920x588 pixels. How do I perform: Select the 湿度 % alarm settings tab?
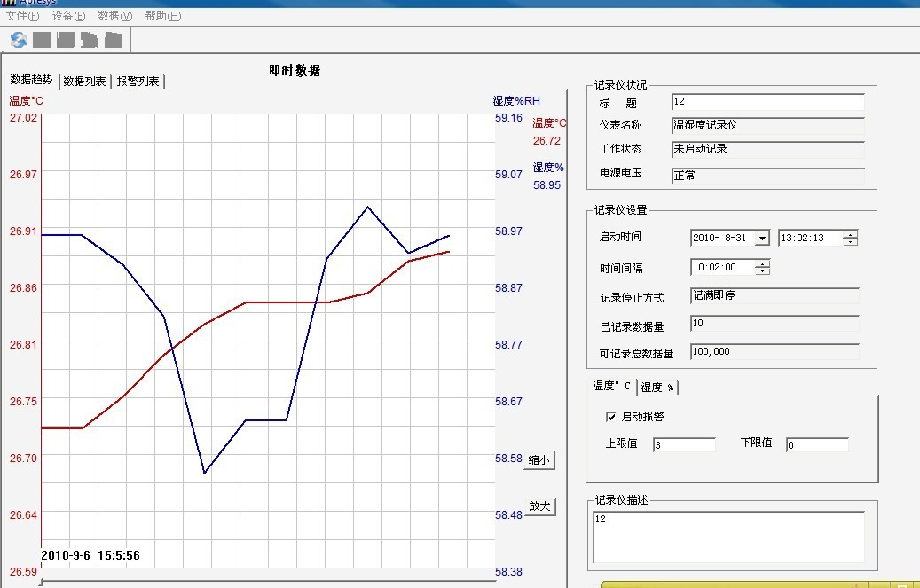(657, 387)
